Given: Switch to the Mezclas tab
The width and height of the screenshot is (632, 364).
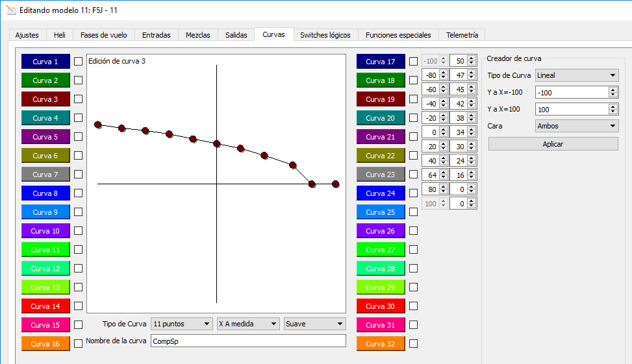Looking at the screenshot, I should pyautogui.click(x=197, y=35).
